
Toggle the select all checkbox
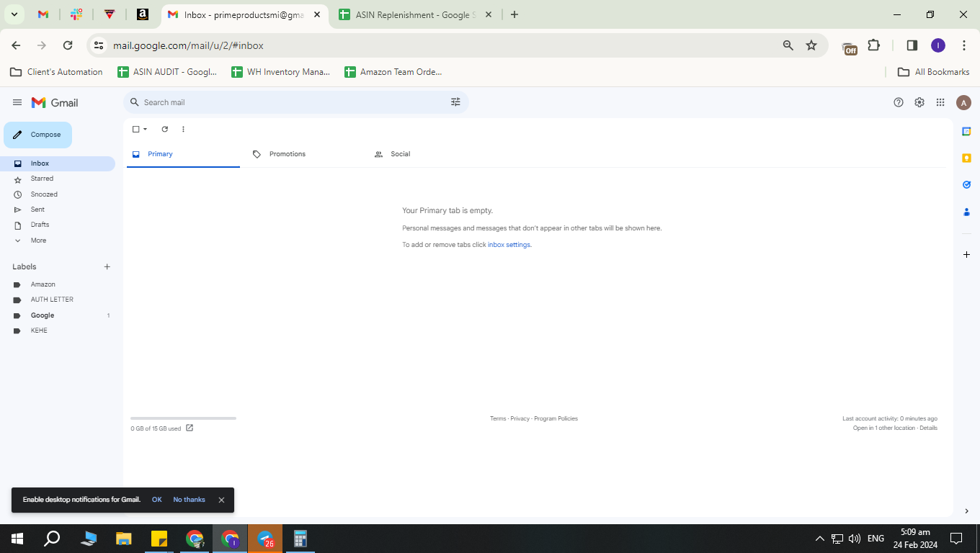(135, 130)
